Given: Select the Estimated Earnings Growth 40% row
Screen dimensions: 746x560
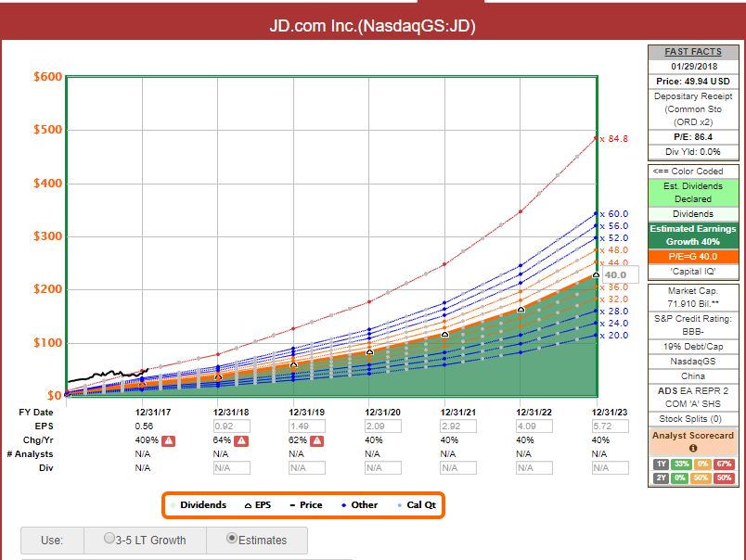Looking at the screenshot, I should (x=693, y=235).
